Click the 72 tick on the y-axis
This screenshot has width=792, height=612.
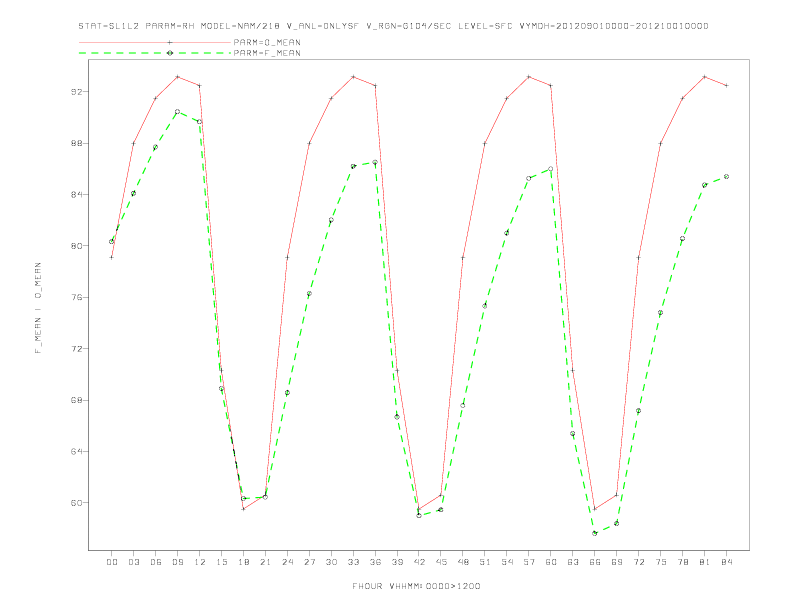(76, 348)
